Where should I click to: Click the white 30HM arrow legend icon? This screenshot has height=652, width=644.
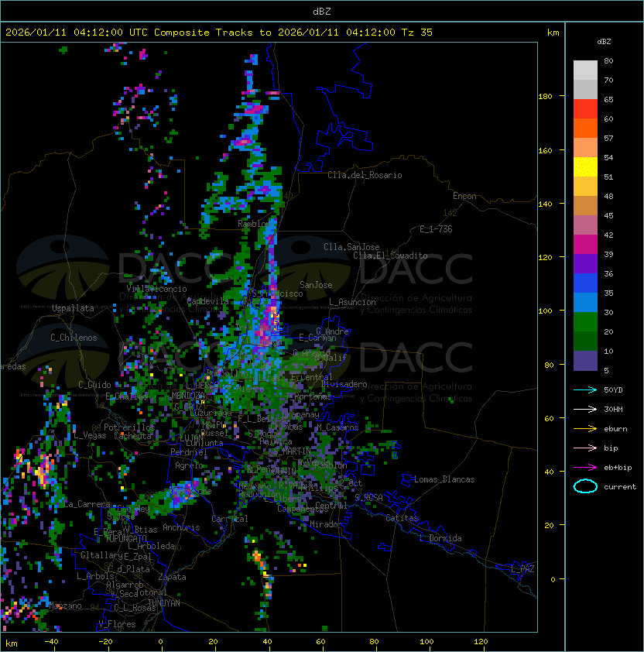(585, 410)
